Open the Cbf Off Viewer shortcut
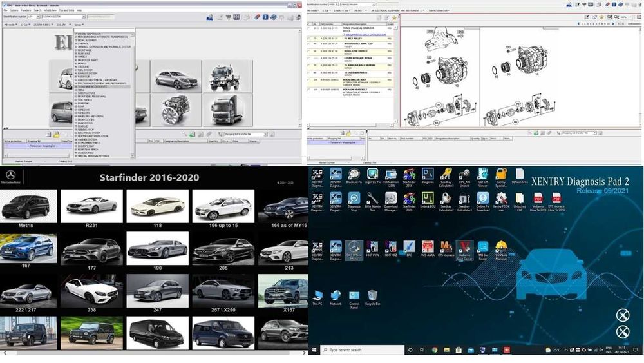Screen dimensions: 644x363 tap(483, 177)
